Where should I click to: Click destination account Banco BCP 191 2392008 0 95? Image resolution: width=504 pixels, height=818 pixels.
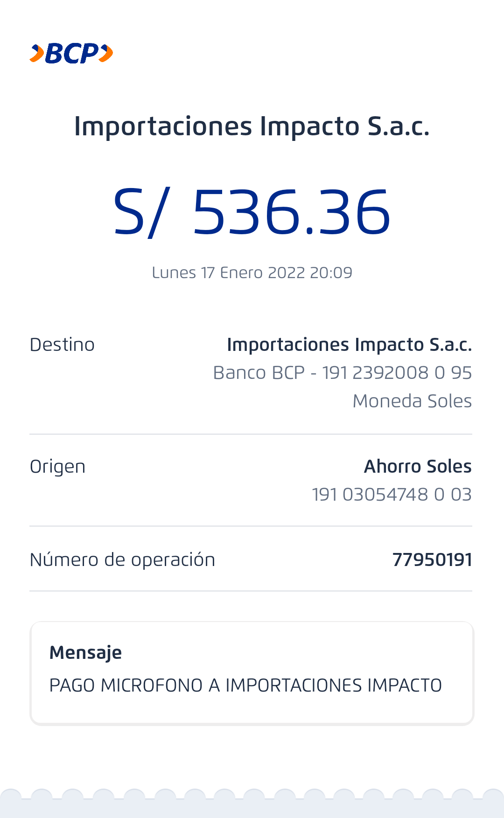pyautogui.click(x=342, y=373)
